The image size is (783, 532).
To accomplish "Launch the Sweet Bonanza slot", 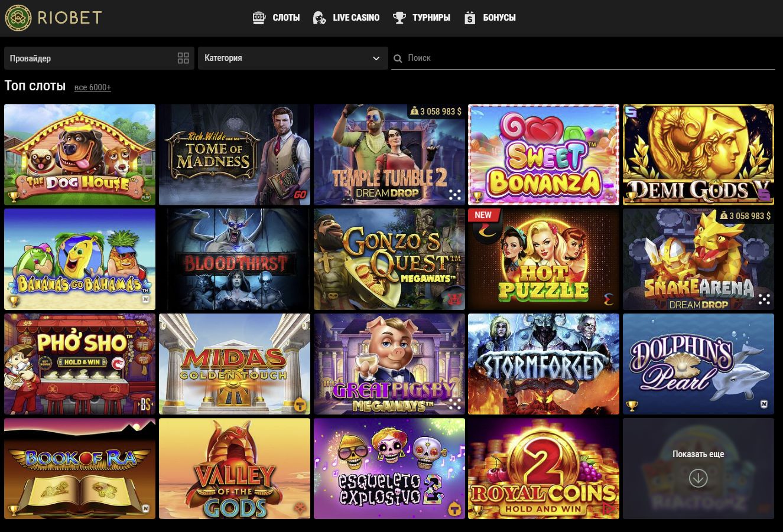I will [x=543, y=155].
